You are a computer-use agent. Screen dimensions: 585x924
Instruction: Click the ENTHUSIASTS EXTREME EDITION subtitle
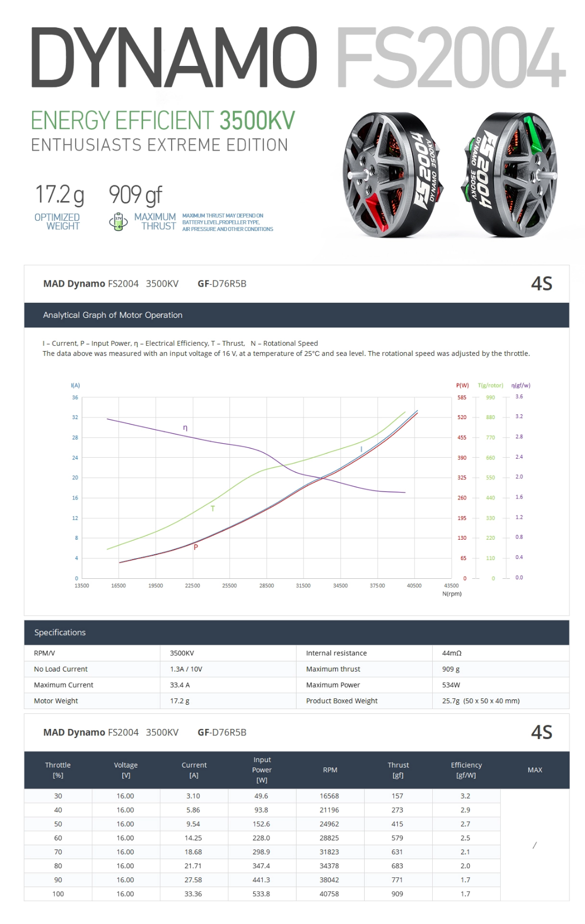coord(159,145)
